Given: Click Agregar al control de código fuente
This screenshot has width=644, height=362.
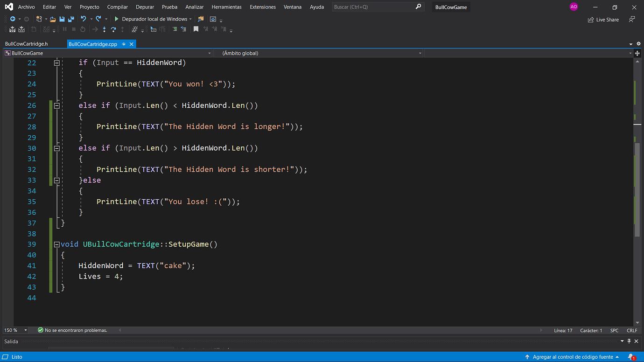Looking at the screenshot, I should click(573, 357).
